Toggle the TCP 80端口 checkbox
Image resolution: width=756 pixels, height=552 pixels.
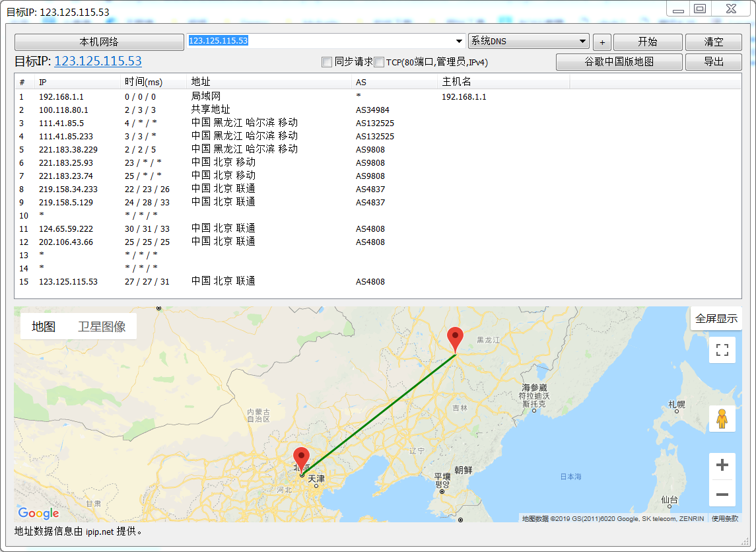[379, 62]
